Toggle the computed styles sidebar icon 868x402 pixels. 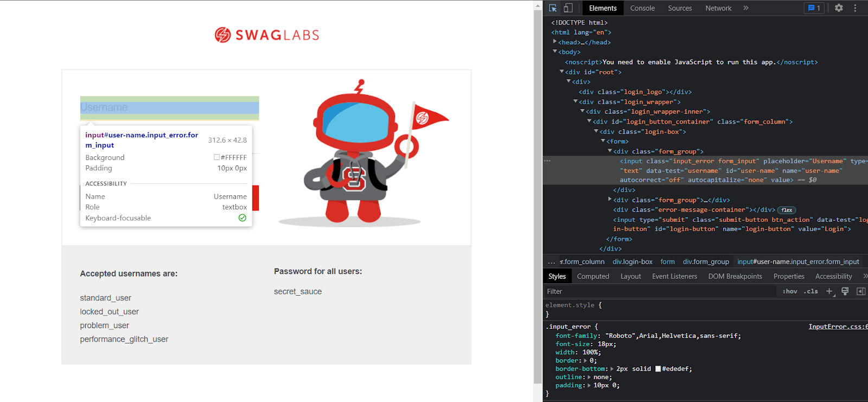(860, 291)
